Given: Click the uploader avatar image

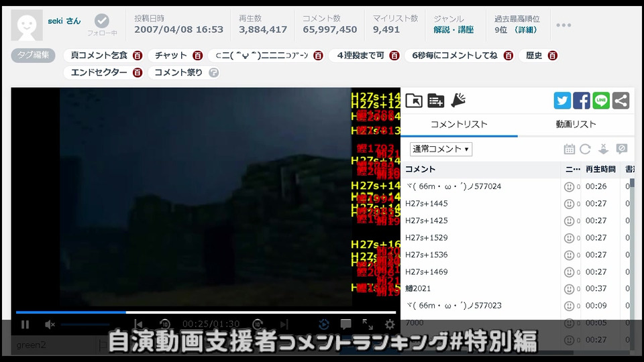Looking at the screenshot, I should point(27,25).
